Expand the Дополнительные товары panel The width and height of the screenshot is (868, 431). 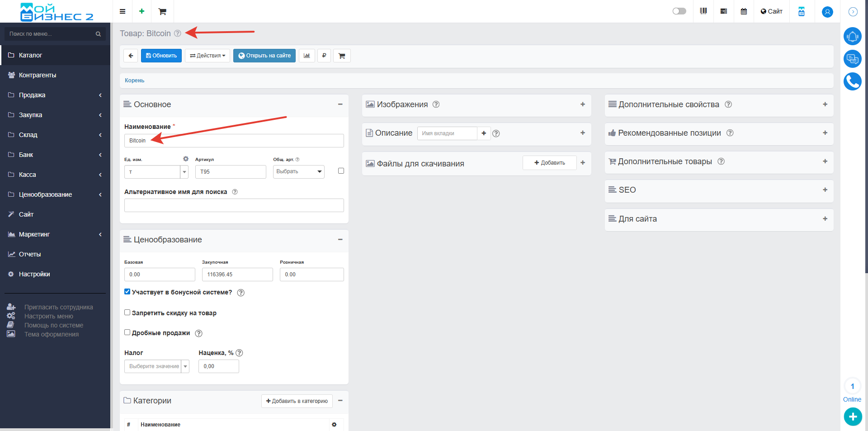click(825, 161)
